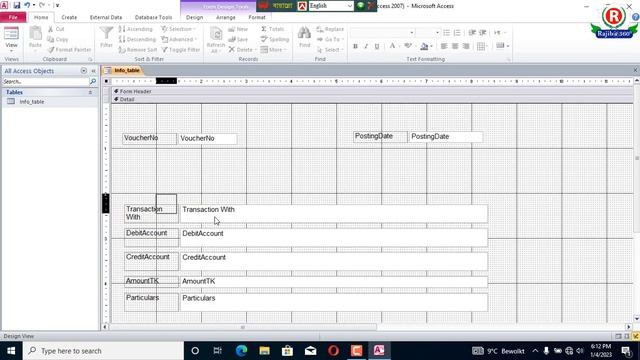Click the gridlines button
The image size is (640, 360).
(481, 46)
